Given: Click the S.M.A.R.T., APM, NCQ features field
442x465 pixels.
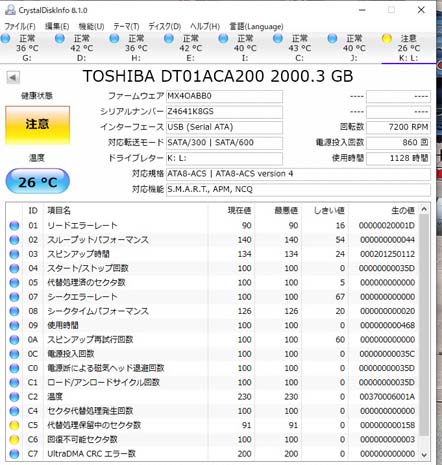Looking at the screenshot, I should (298, 189).
